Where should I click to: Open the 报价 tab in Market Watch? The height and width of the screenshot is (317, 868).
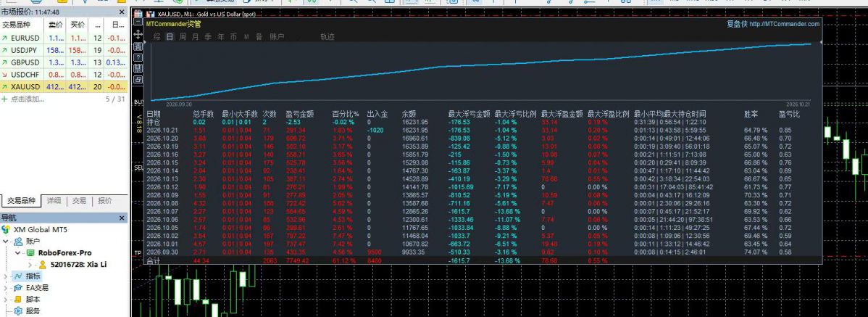coord(104,201)
